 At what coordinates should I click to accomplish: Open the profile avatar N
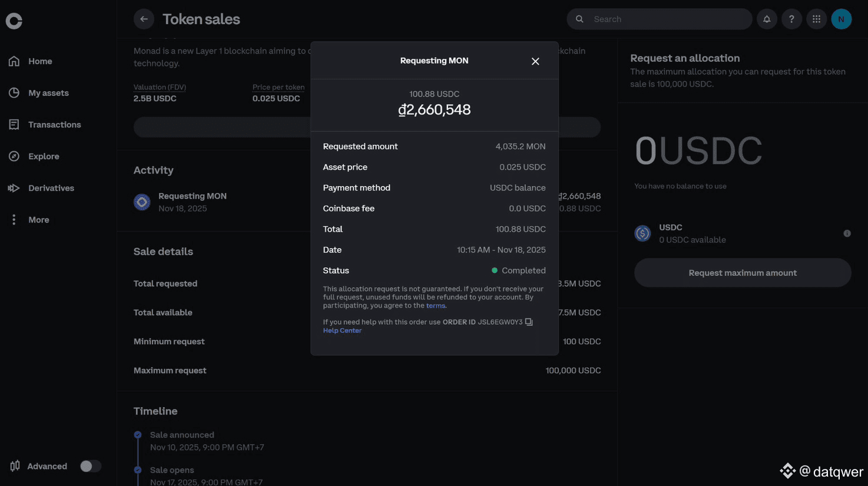(x=841, y=19)
